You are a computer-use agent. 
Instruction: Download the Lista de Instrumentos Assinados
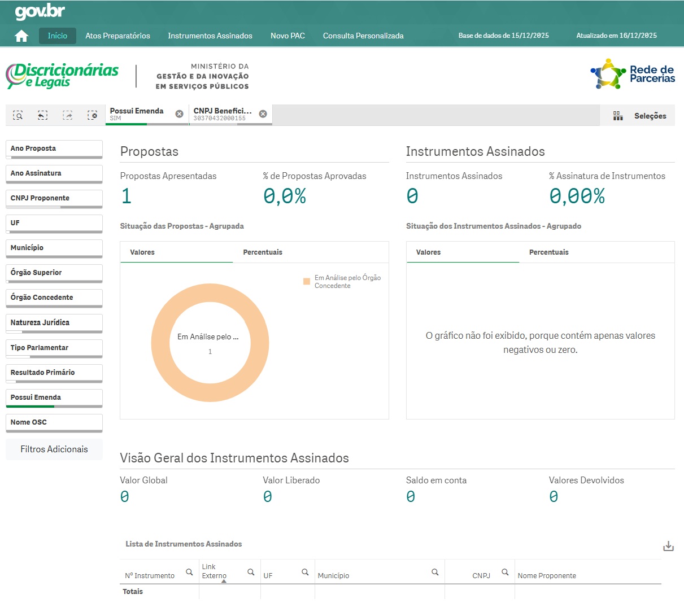pyautogui.click(x=668, y=546)
